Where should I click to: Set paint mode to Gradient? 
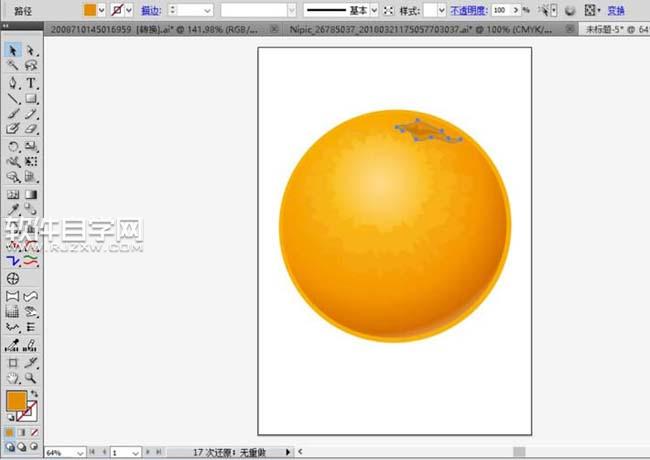click(22, 433)
